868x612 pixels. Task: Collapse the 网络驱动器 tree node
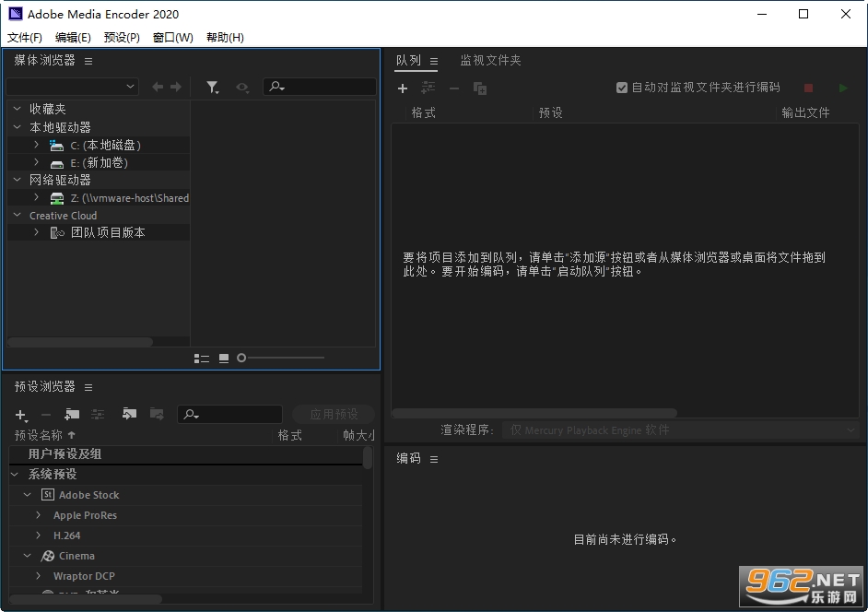[x=18, y=180]
